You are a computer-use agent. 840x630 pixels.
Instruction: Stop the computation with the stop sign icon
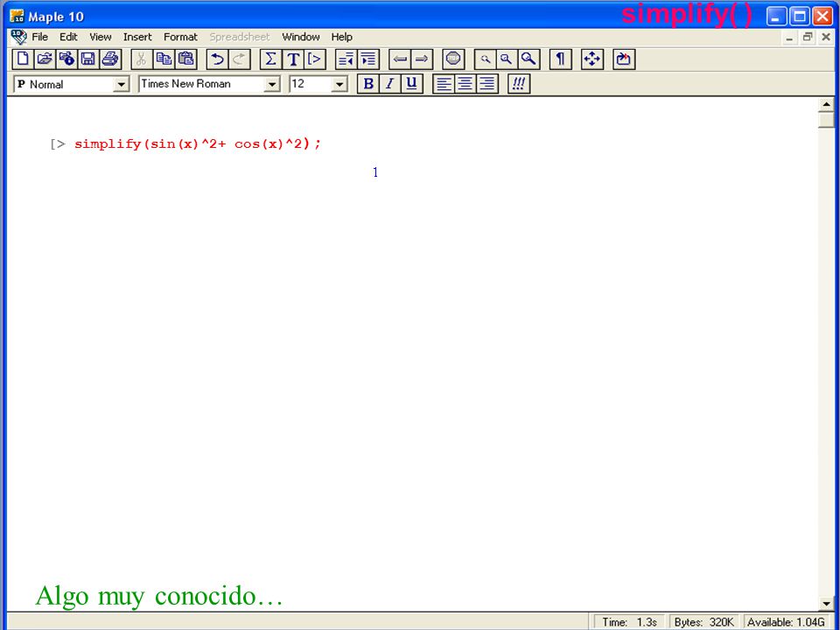pos(454,59)
